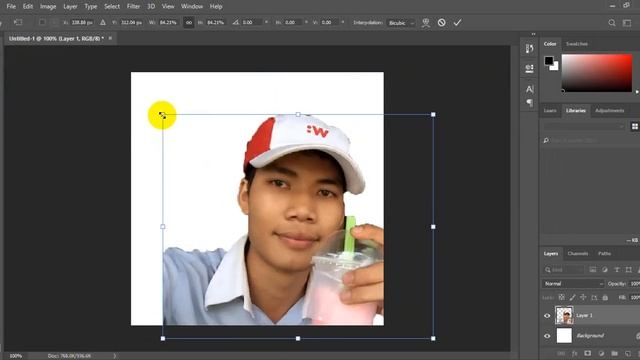Open the History panel icon in collapsed dock
The image size is (640, 360).
(529, 49)
